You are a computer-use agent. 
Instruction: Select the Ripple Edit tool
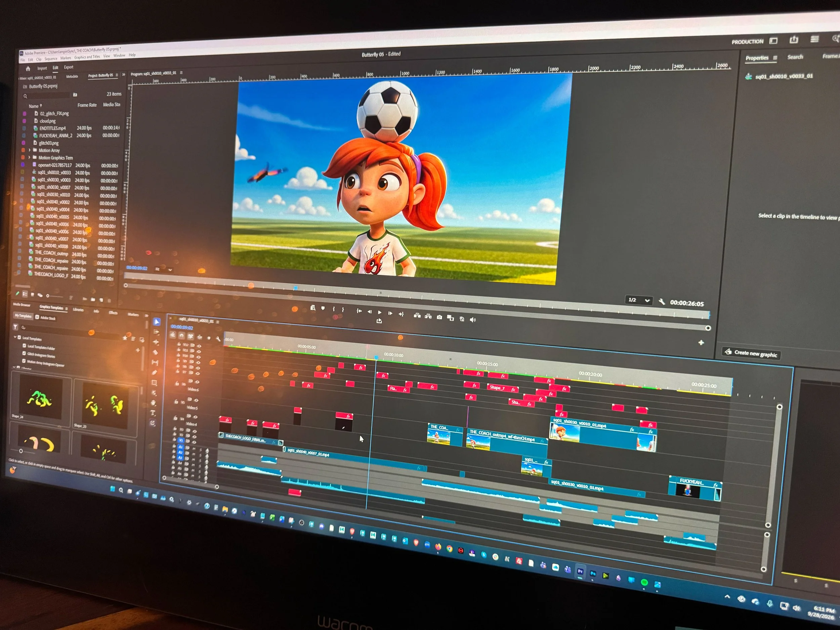[x=156, y=342]
